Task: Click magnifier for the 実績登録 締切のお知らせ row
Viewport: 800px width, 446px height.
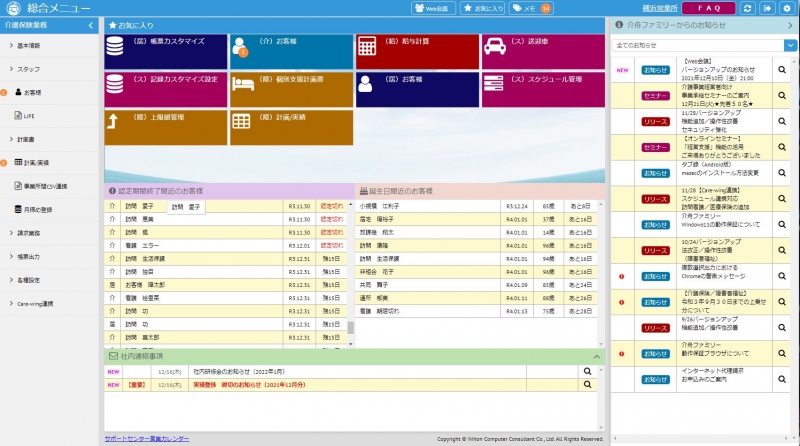Action: pyautogui.click(x=587, y=385)
